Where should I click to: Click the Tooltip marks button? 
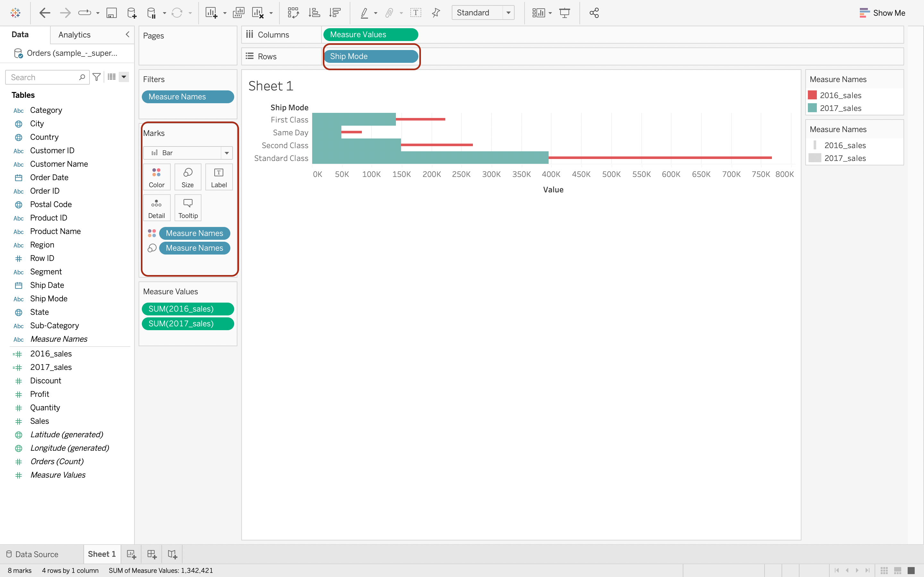(x=188, y=208)
